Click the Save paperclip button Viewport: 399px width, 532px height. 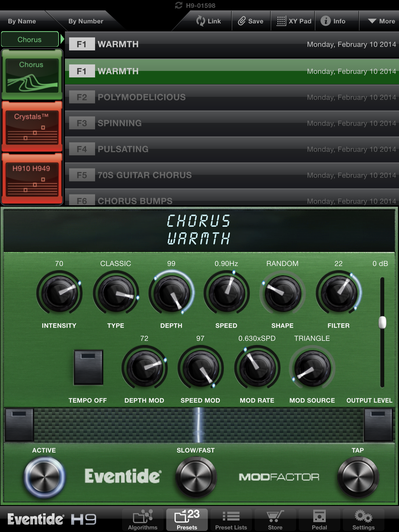(x=251, y=21)
